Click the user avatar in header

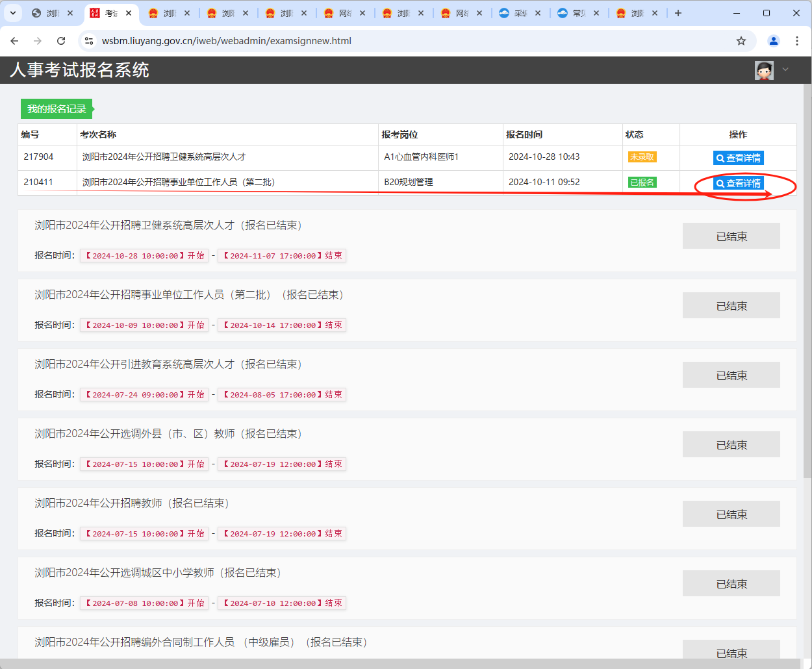pyautogui.click(x=764, y=70)
